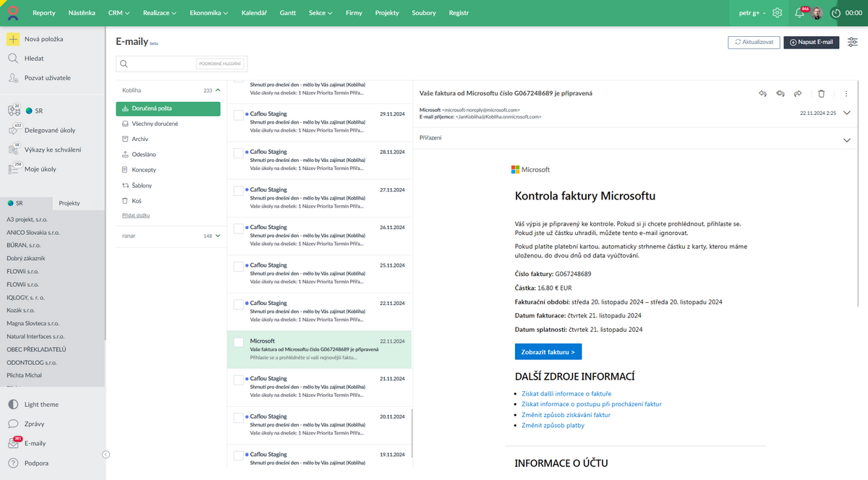Click the forward arrow icon in email header
The image size is (868, 480).
[x=798, y=93]
